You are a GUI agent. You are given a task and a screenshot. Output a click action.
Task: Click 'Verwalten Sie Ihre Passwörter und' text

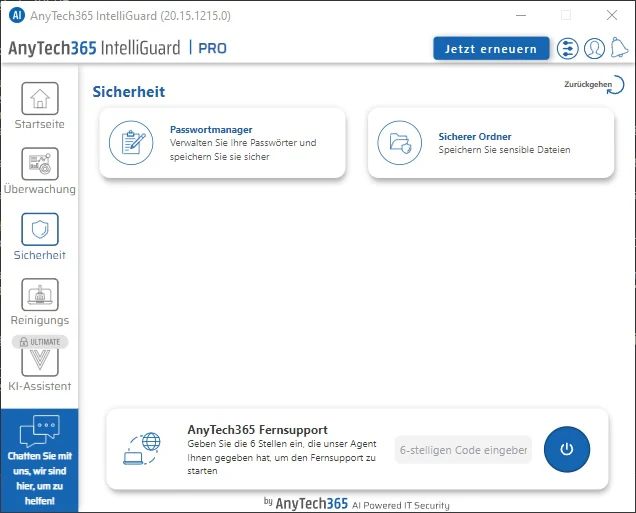[x=243, y=143]
